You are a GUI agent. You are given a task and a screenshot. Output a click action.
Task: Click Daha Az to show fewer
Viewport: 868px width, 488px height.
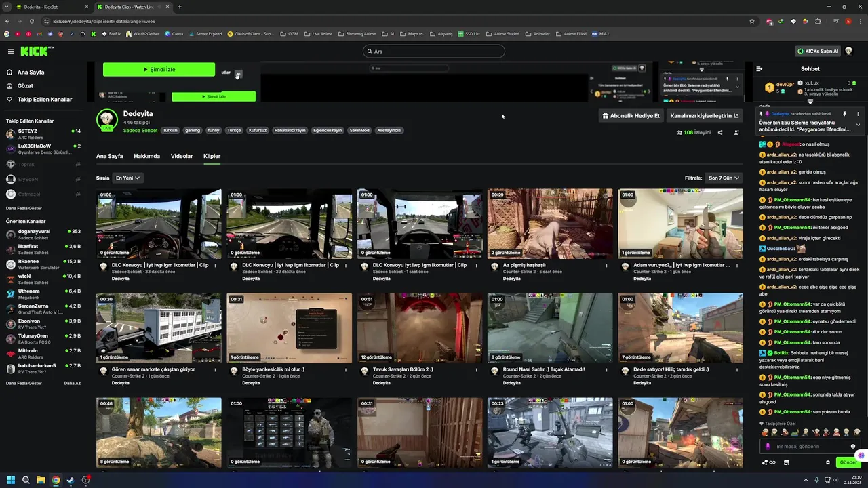[72, 383]
